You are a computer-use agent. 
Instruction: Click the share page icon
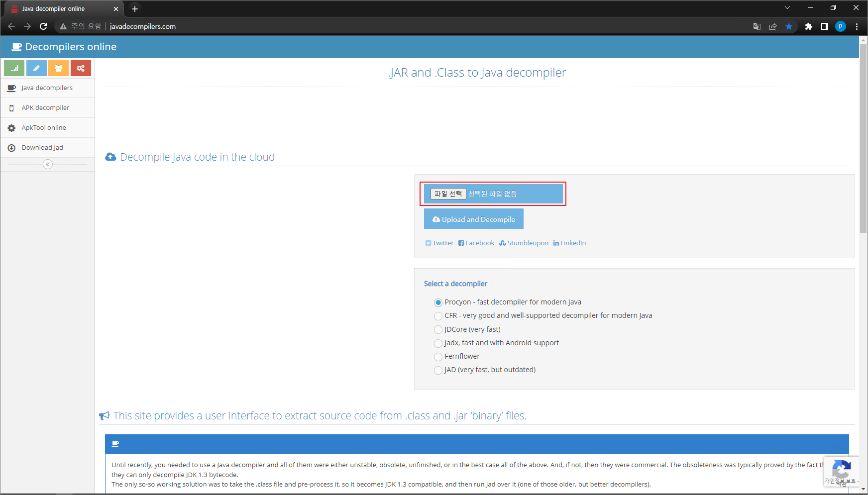point(773,26)
